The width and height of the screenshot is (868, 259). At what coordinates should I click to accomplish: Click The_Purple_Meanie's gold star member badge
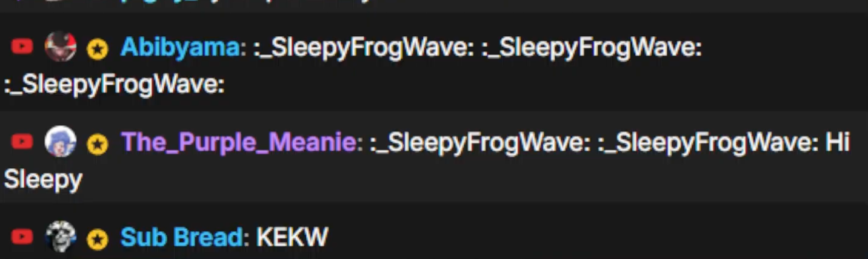pos(97,144)
